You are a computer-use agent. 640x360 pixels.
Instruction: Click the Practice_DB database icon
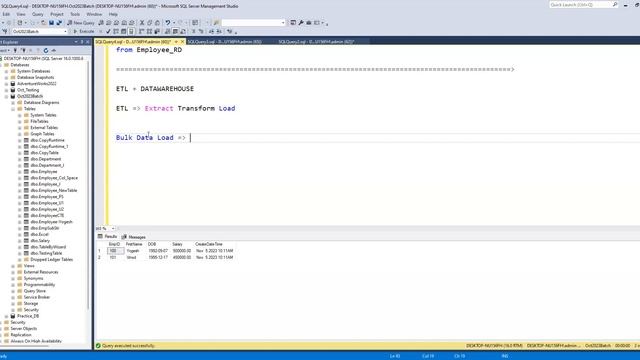13,316
